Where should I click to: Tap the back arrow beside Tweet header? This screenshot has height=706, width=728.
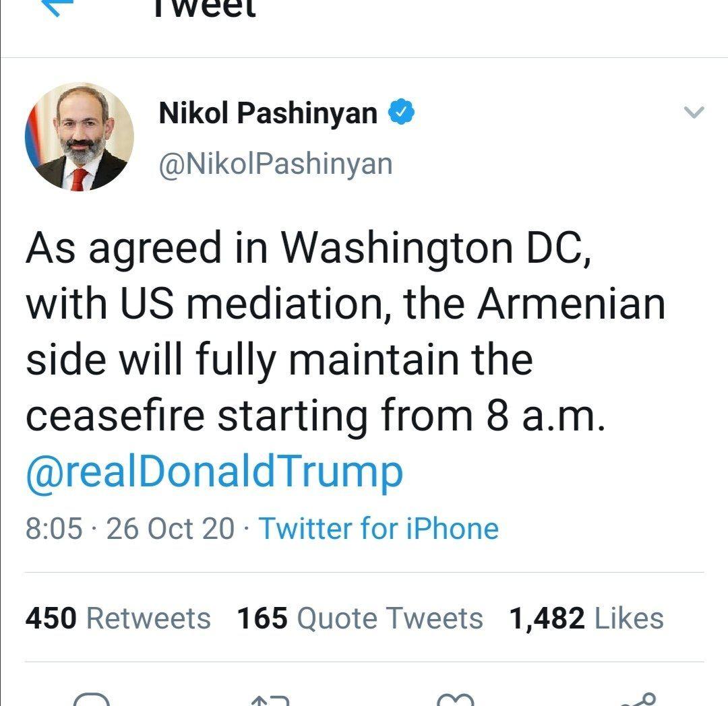pyautogui.click(x=57, y=5)
